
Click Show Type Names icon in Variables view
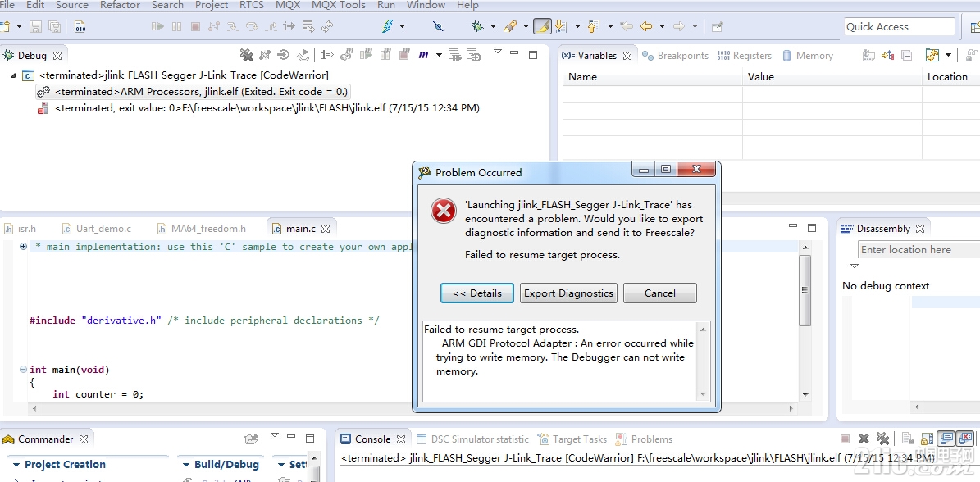pos(868,56)
